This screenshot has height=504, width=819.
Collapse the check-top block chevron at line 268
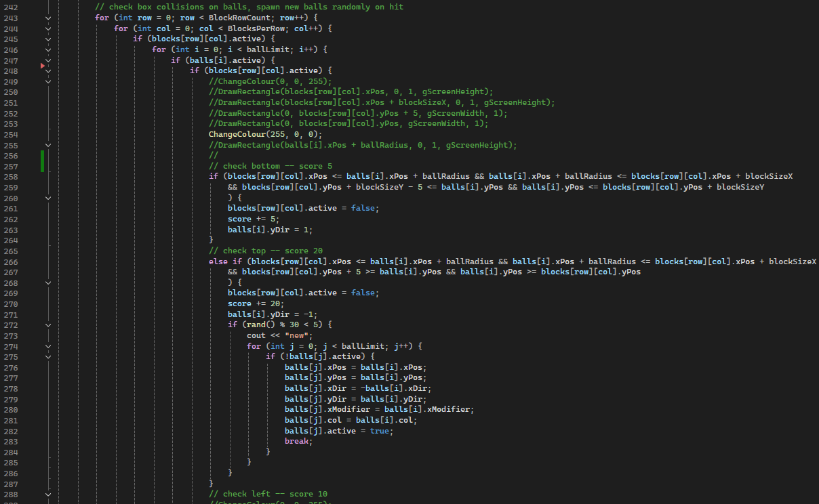coord(48,282)
